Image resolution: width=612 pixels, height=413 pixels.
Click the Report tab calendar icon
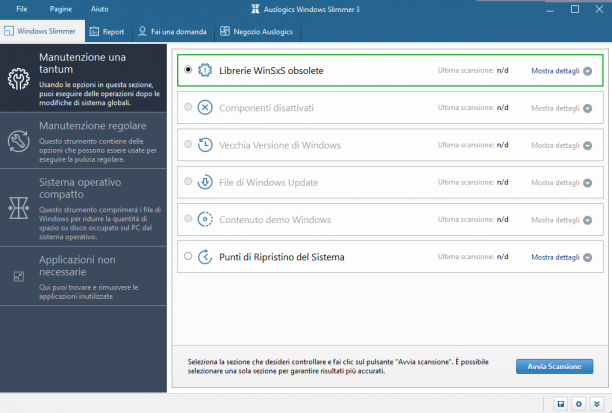coord(94,31)
